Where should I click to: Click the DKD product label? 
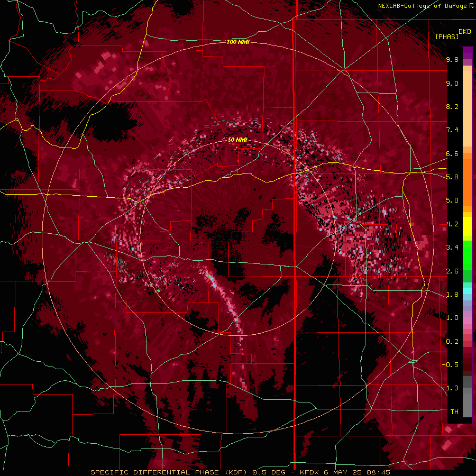465,32
